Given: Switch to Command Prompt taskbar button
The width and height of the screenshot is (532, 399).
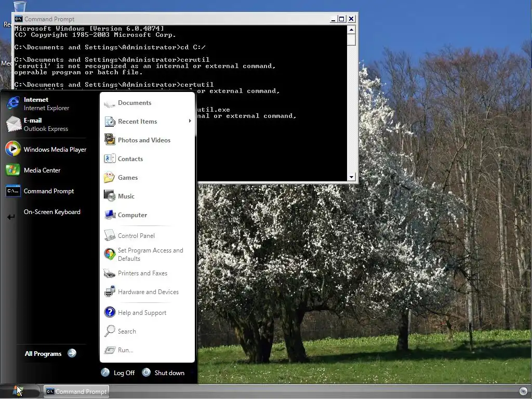Looking at the screenshot, I should pos(76,391).
